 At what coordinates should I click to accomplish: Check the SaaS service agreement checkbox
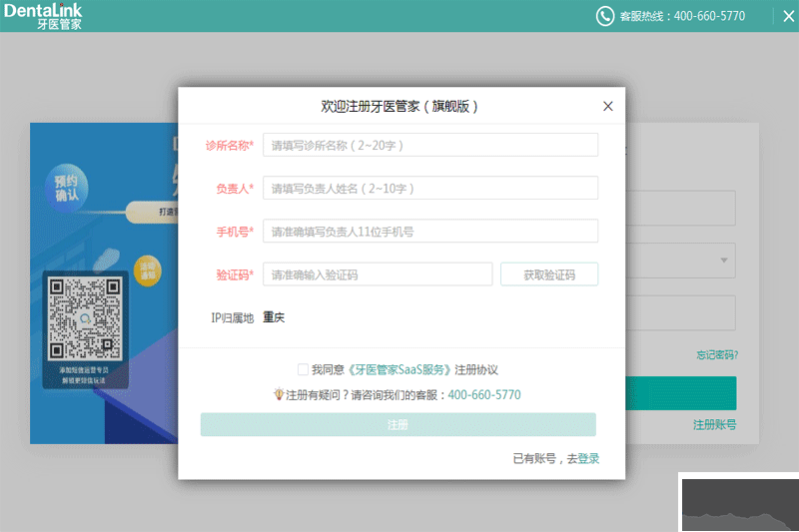point(303,369)
